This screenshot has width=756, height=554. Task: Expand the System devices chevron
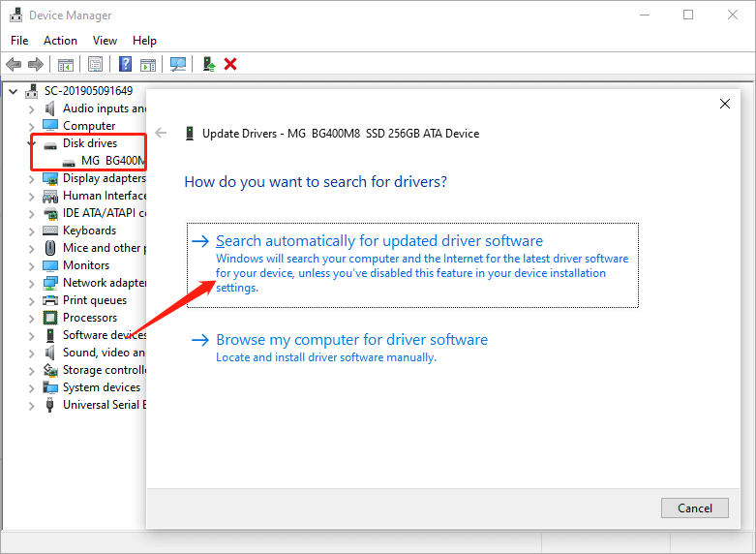click(31, 388)
